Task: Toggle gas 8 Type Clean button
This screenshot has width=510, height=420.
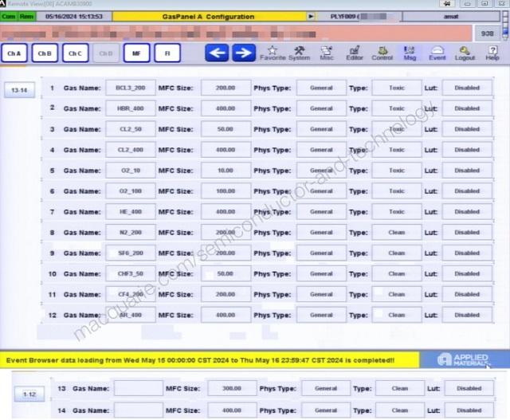Action: pyautogui.click(x=397, y=233)
